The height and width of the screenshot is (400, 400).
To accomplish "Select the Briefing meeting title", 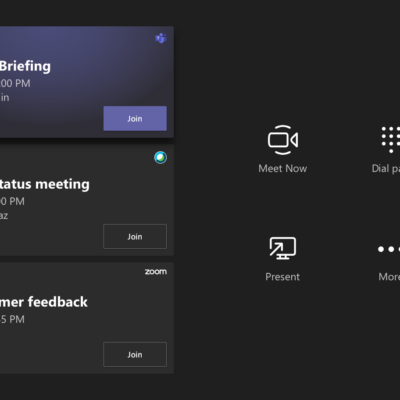I will pyautogui.click(x=25, y=66).
